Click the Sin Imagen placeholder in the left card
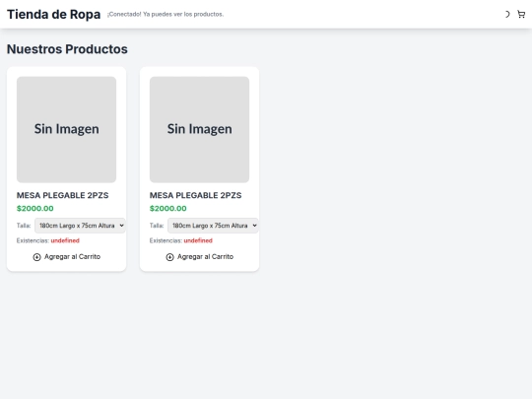 67,130
